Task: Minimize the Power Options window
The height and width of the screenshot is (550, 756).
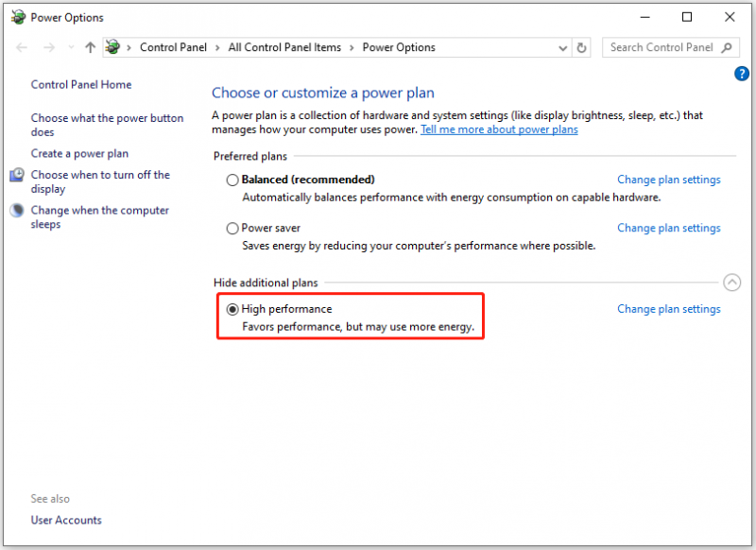Action: 645,17
